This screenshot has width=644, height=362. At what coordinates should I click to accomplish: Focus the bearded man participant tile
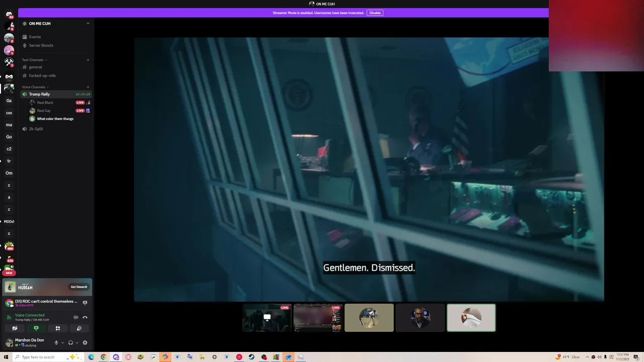coord(420,318)
